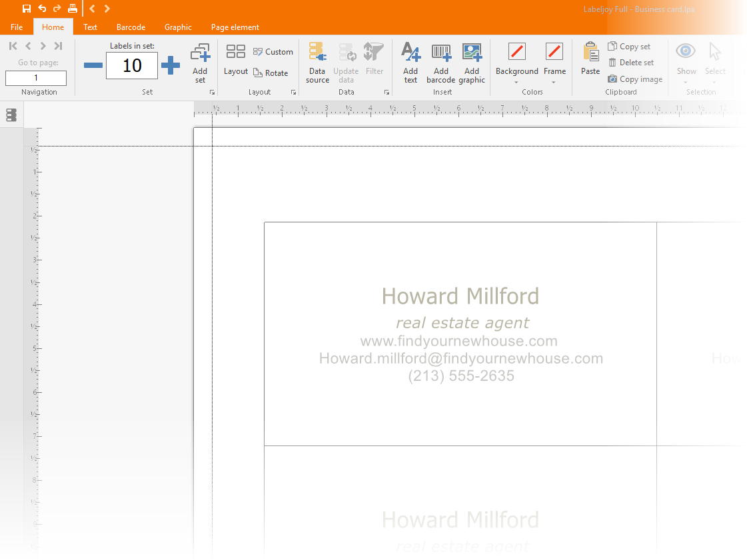
Task: Switch to the Graphic tab
Action: point(178,27)
